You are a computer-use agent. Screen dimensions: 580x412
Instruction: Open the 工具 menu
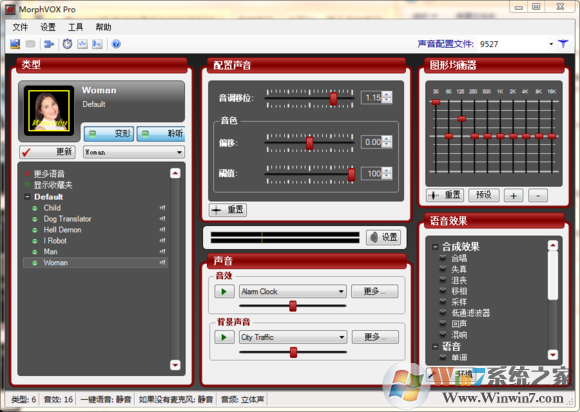click(75, 27)
